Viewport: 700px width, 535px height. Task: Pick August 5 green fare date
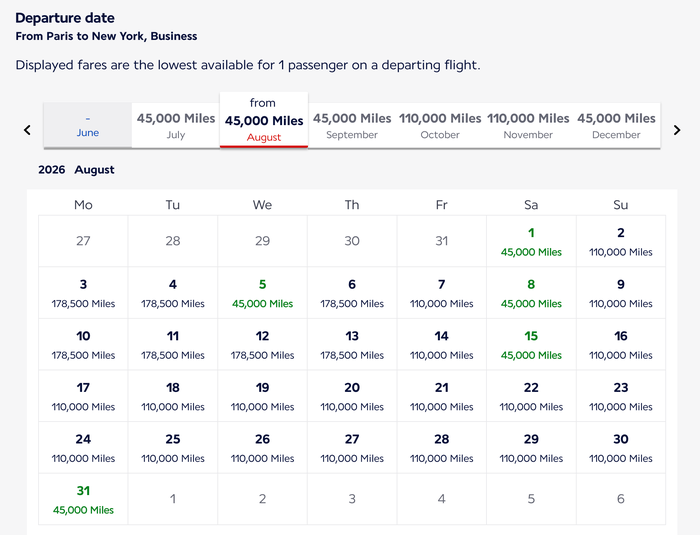tap(262, 293)
